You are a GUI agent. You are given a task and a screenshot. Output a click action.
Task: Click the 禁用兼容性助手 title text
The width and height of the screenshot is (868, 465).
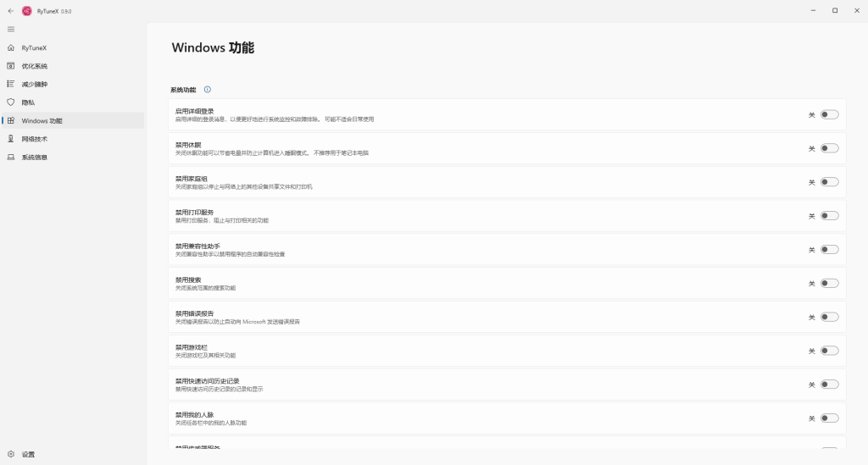pos(198,246)
